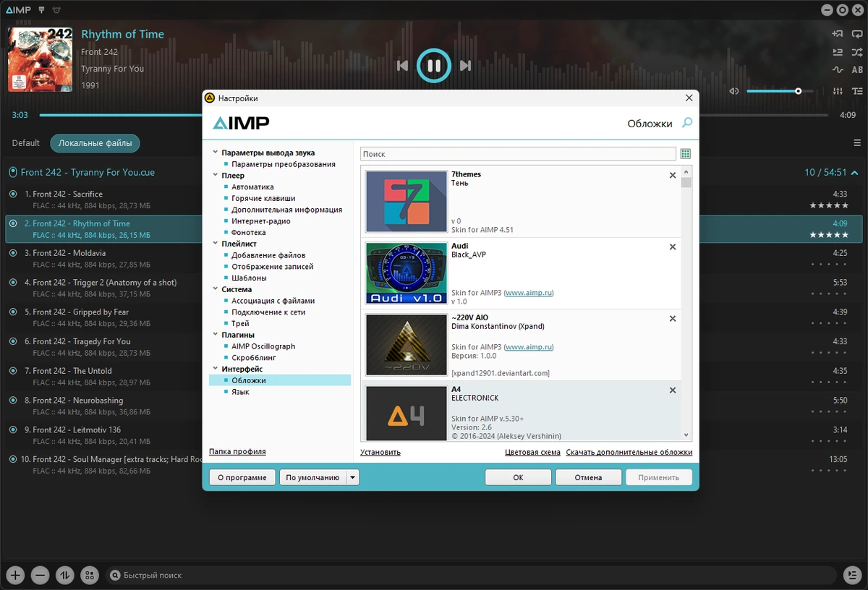The width and height of the screenshot is (868, 590).
Task: Click the Отмена button
Action: click(x=589, y=477)
